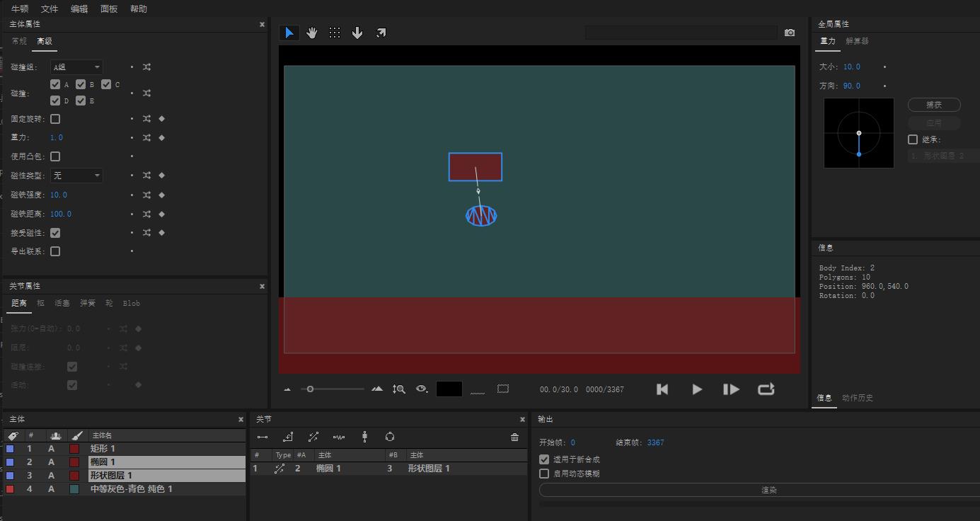The height and width of the screenshot is (521, 980).
Task: Add a distance joint
Action: pos(263,437)
